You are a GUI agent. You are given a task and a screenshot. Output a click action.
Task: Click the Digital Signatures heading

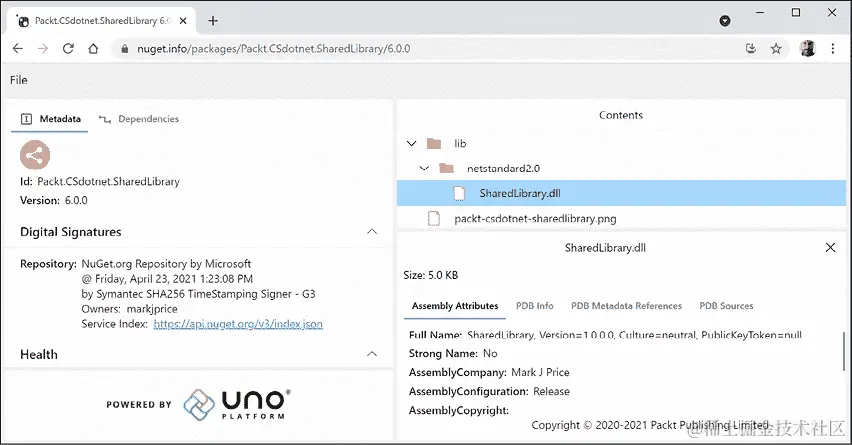pos(71,232)
